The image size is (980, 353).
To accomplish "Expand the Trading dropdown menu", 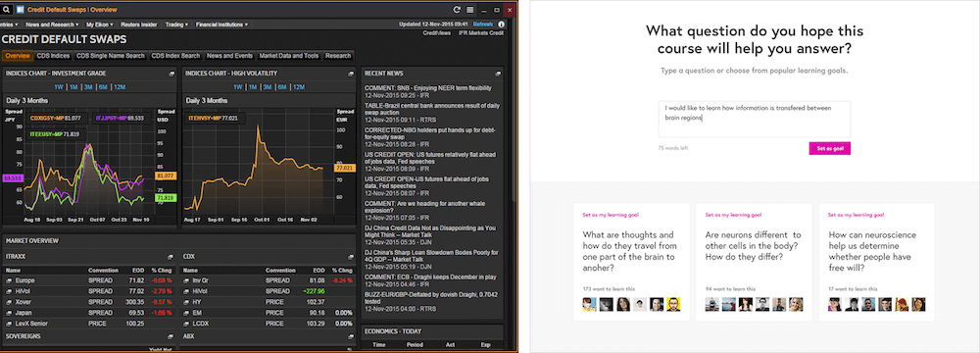I will click(x=176, y=25).
